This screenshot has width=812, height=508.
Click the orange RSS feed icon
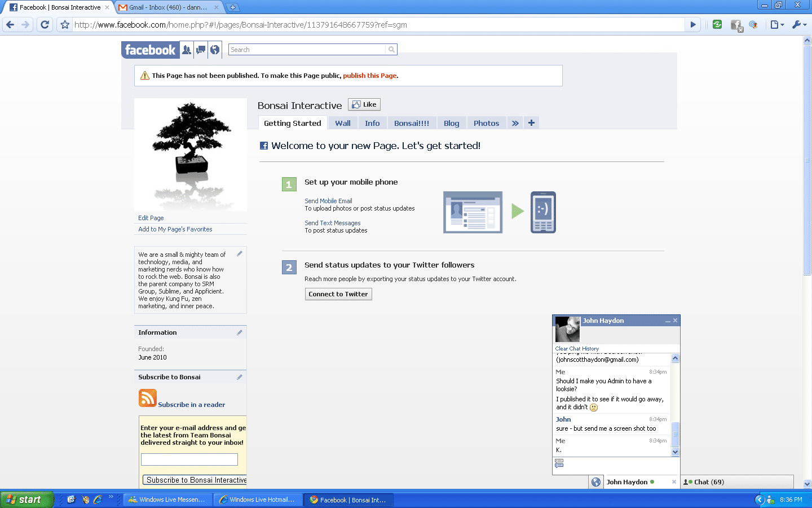click(x=148, y=398)
